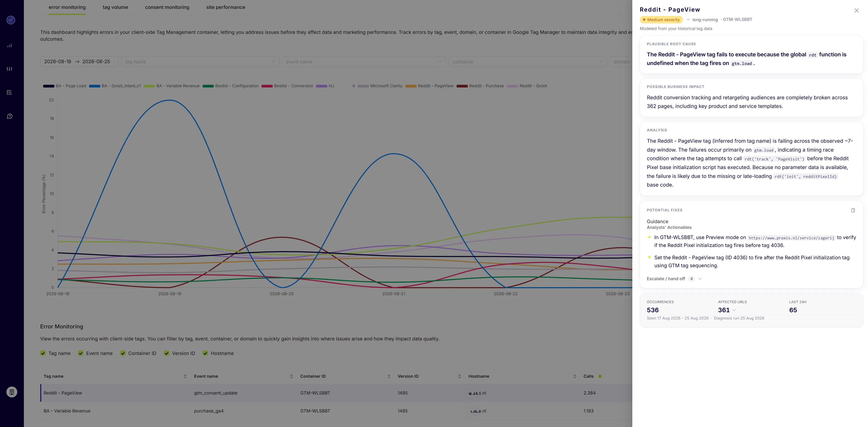
Task: Open the event name filter dropdown
Action: coord(364,62)
